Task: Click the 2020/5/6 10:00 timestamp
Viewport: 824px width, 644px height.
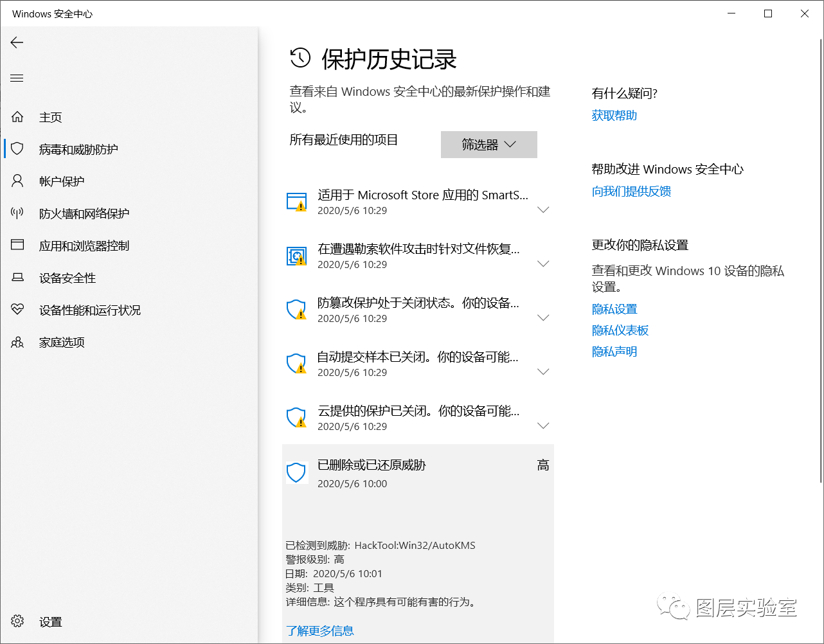Action: pyautogui.click(x=352, y=483)
